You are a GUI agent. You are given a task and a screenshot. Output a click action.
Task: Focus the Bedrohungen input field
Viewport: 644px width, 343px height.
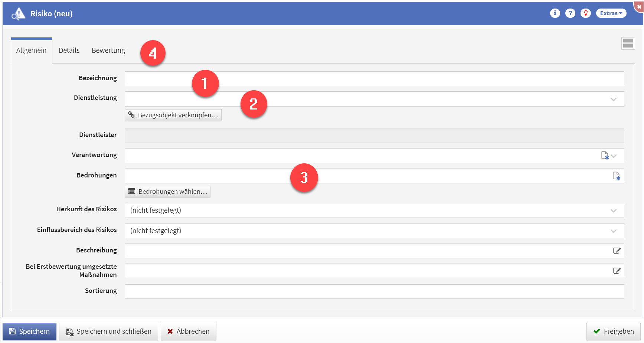click(x=374, y=176)
